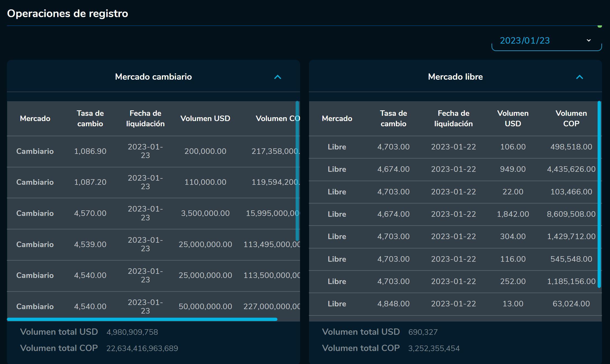Viewport: 610px width, 364px height.
Task: Click Volumen COP header in libre table
Action: (571, 118)
